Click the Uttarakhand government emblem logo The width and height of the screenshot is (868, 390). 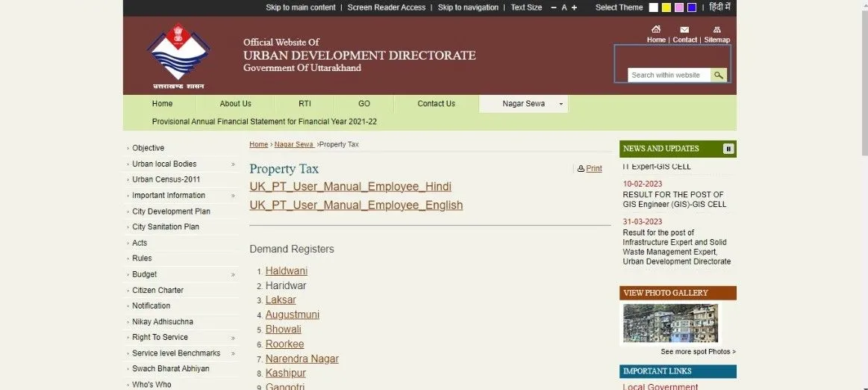point(178,53)
